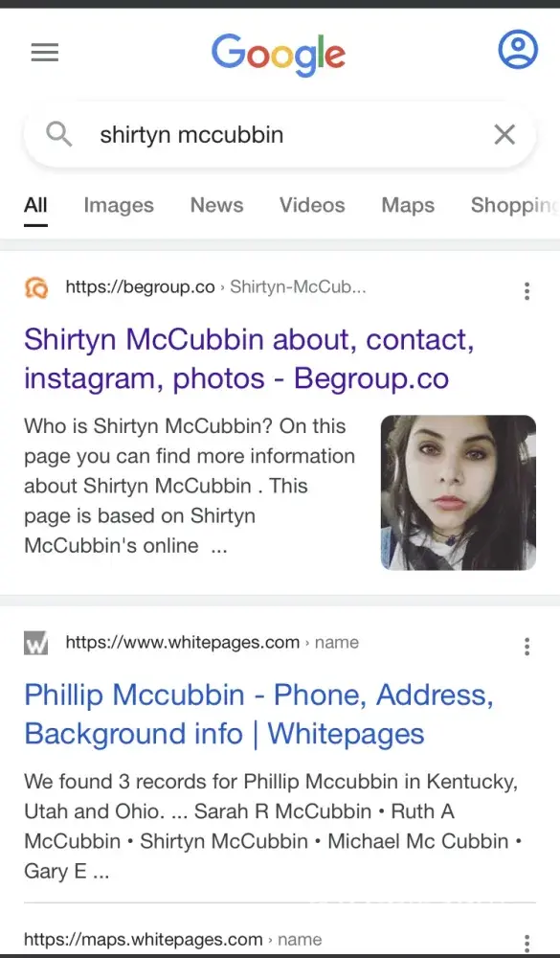Image resolution: width=560 pixels, height=958 pixels.
Task: Open the Shopping tab
Action: click(515, 205)
